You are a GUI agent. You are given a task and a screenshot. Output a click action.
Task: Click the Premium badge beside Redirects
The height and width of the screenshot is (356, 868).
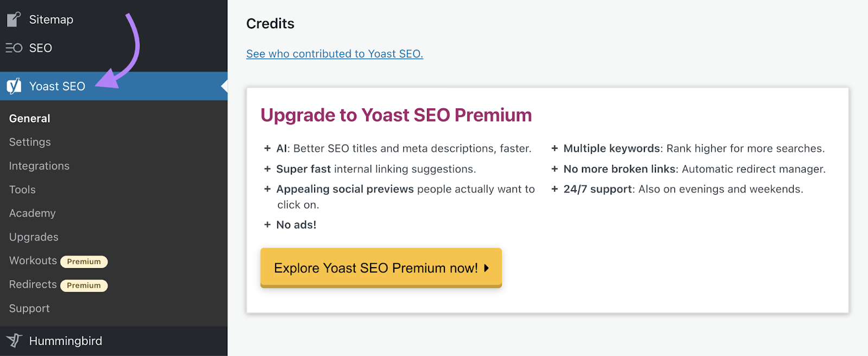(84, 285)
